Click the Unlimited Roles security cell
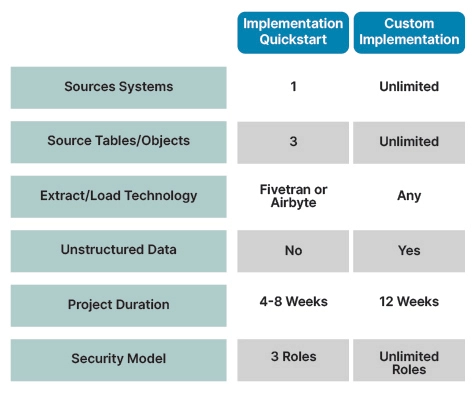The width and height of the screenshot is (475, 393). 409,360
